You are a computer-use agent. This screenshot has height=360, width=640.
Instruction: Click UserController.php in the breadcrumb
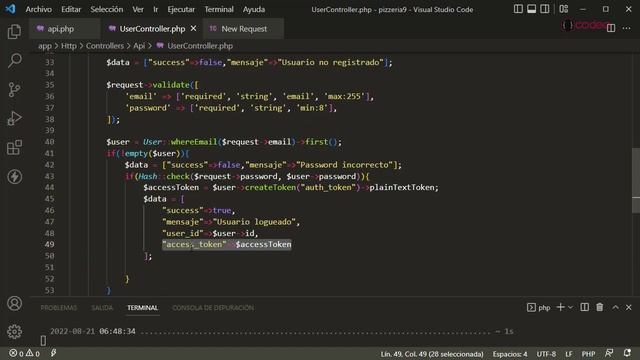[200, 46]
